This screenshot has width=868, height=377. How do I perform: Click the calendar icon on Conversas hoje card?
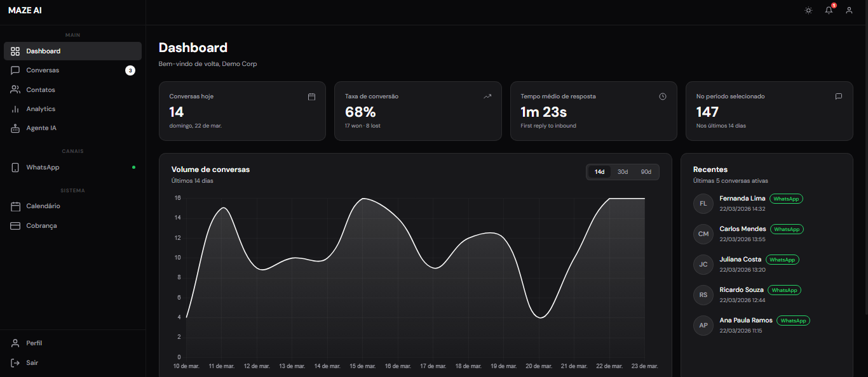pyautogui.click(x=311, y=96)
